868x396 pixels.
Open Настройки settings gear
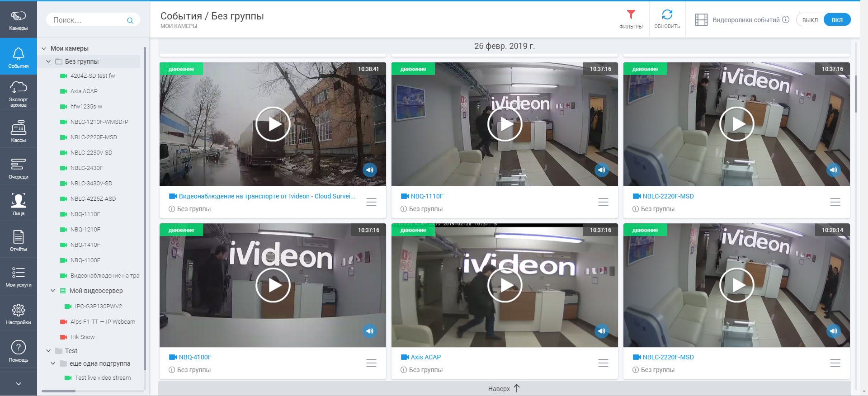pos(19,313)
